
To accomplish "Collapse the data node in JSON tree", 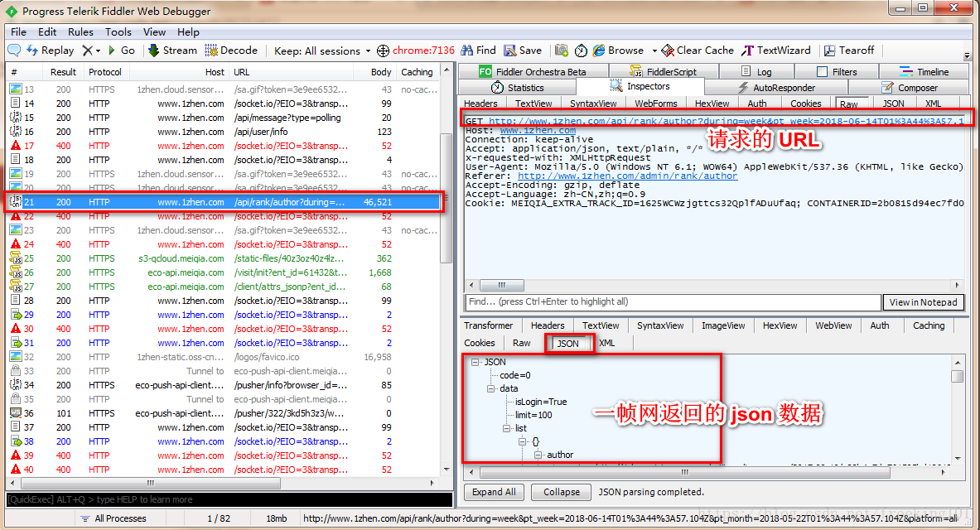I will 490,388.
